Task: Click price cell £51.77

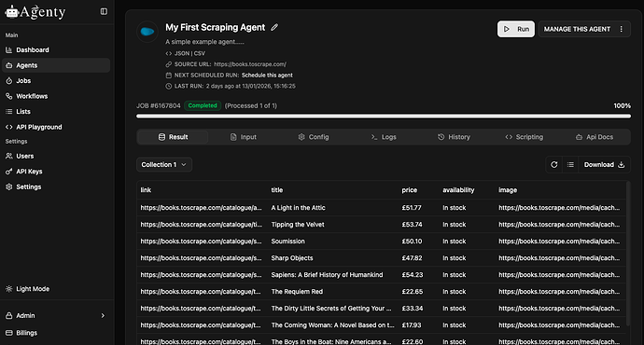Action: [412, 208]
